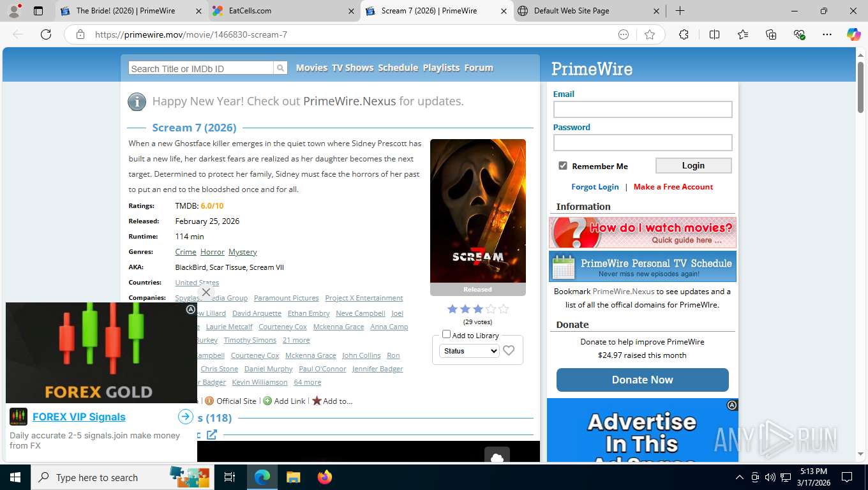Click the Search Title or IMDb ID field
868x490 pixels.
(201, 68)
